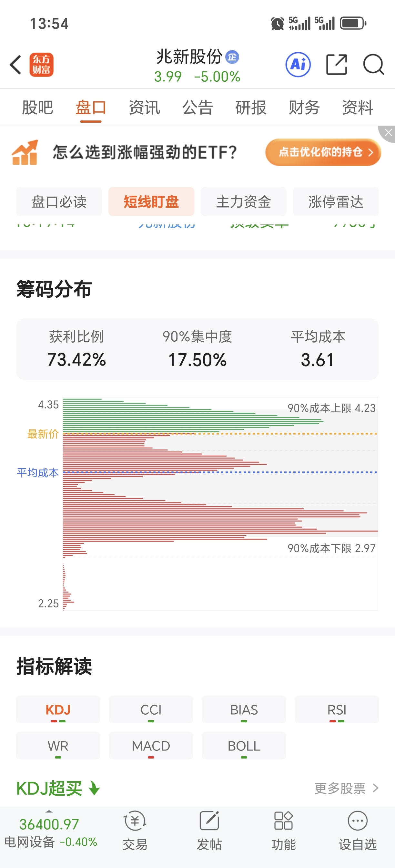Select the BOLL indicator chip
This screenshot has width=395, height=868.
(244, 745)
